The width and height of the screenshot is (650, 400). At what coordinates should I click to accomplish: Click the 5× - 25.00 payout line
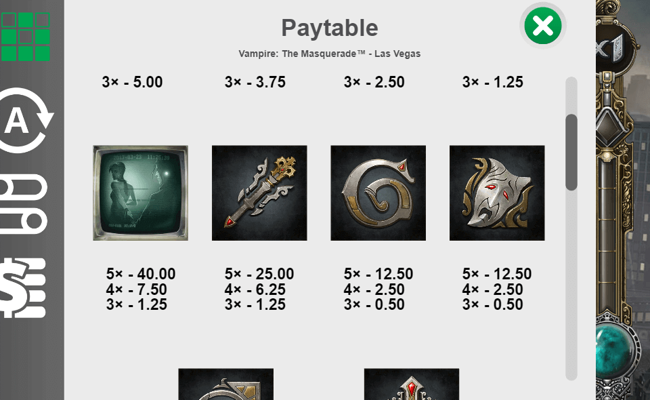[259, 274]
